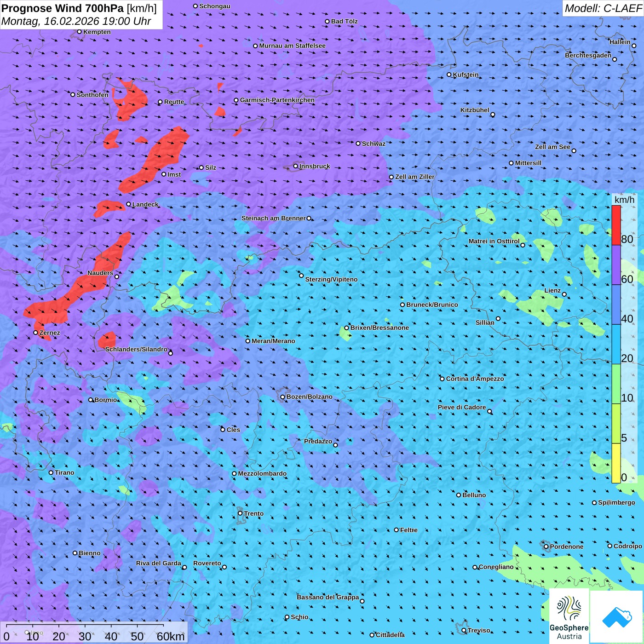Click the Treviso city label
The image size is (644, 644).
coord(479,630)
